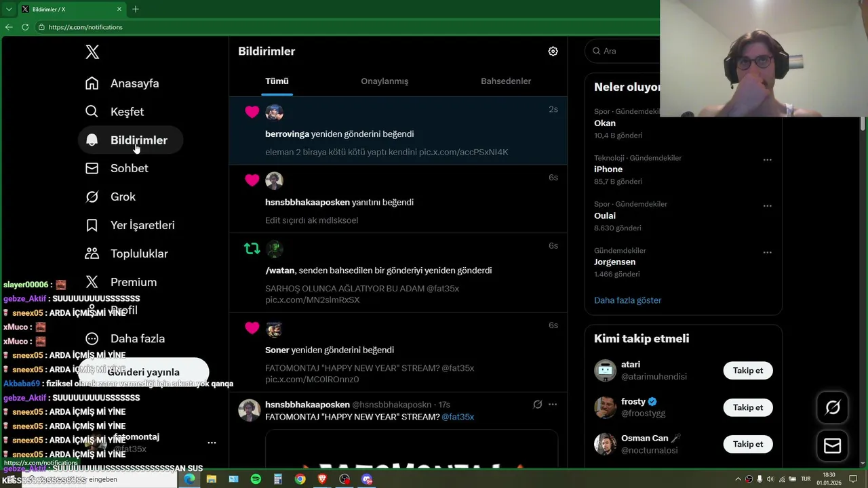Open the tab list dropdown arrow

[9, 9]
